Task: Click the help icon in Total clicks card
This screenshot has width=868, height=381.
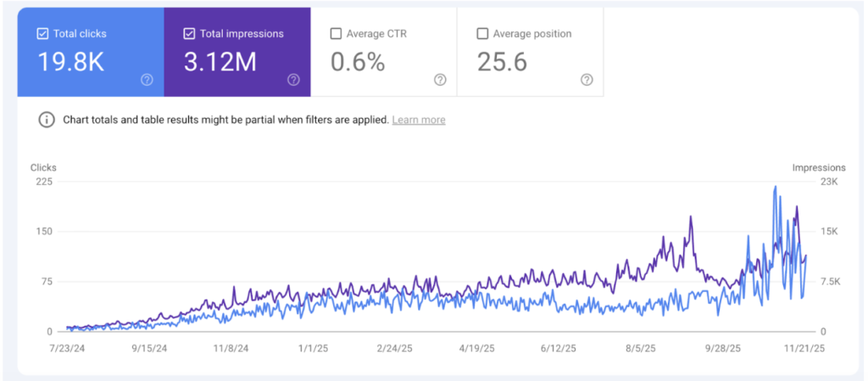Action: click(147, 80)
